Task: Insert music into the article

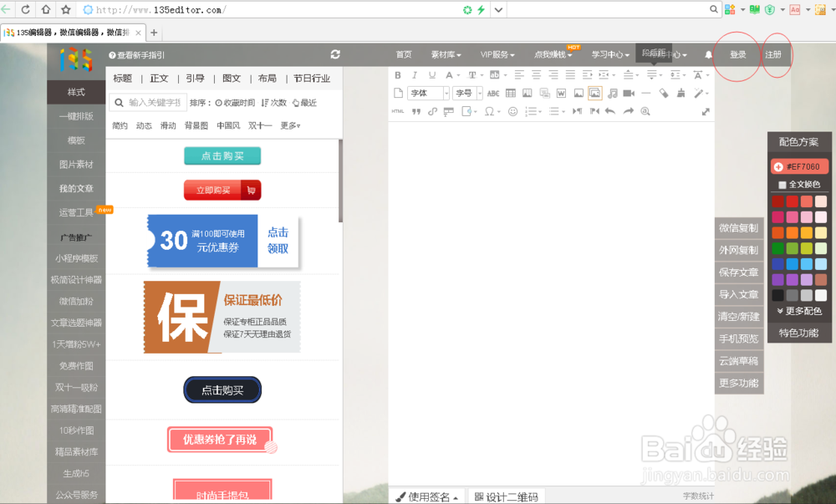Action: [x=613, y=94]
